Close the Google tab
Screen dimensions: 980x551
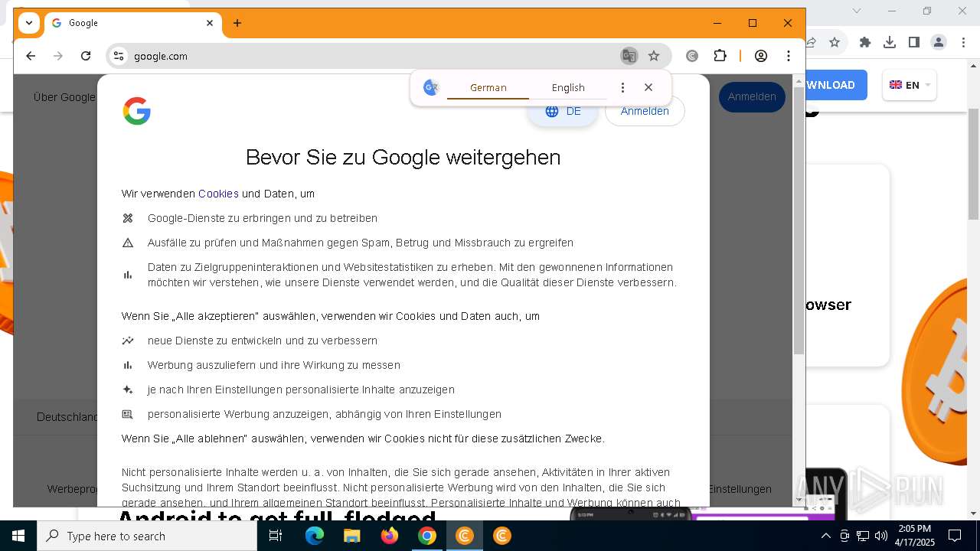(x=210, y=23)
